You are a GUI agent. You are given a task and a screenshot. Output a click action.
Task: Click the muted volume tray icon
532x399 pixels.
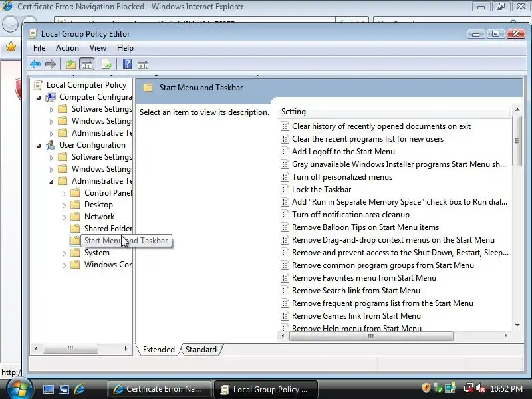point(480,388)
